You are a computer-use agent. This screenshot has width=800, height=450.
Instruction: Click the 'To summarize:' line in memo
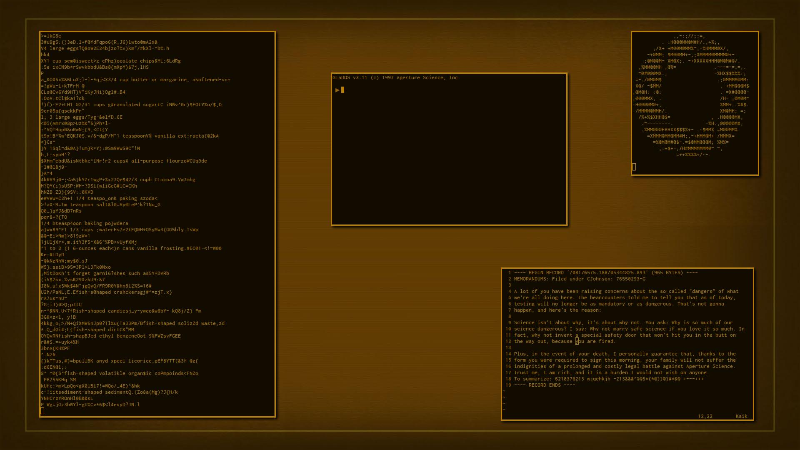pyautogui.click(x=608, y=379)
